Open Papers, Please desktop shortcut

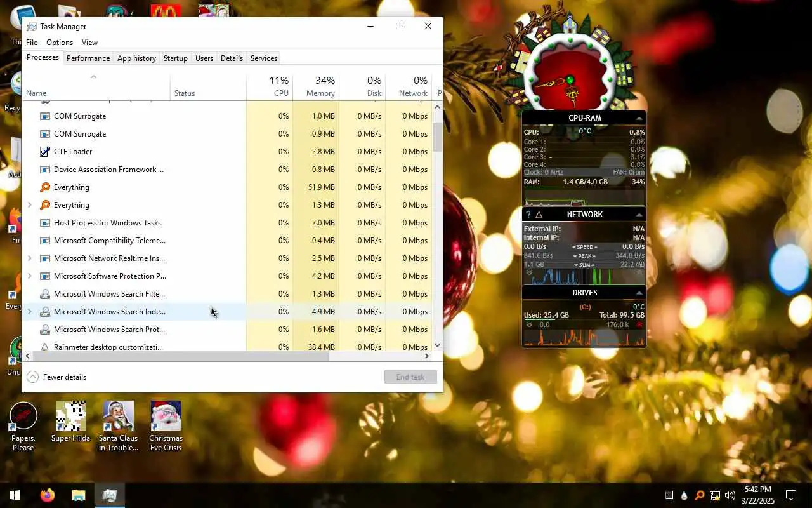click(x=23, y=426)
